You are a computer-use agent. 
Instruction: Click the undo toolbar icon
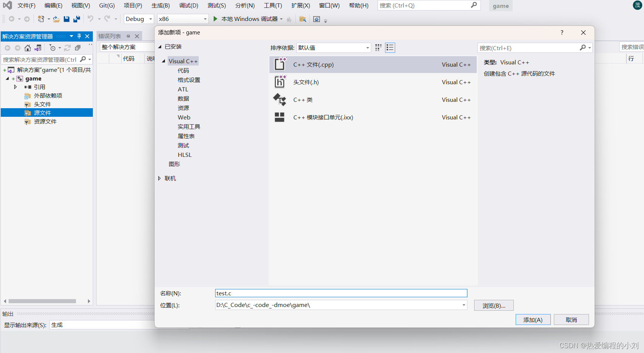coord(91,19)
